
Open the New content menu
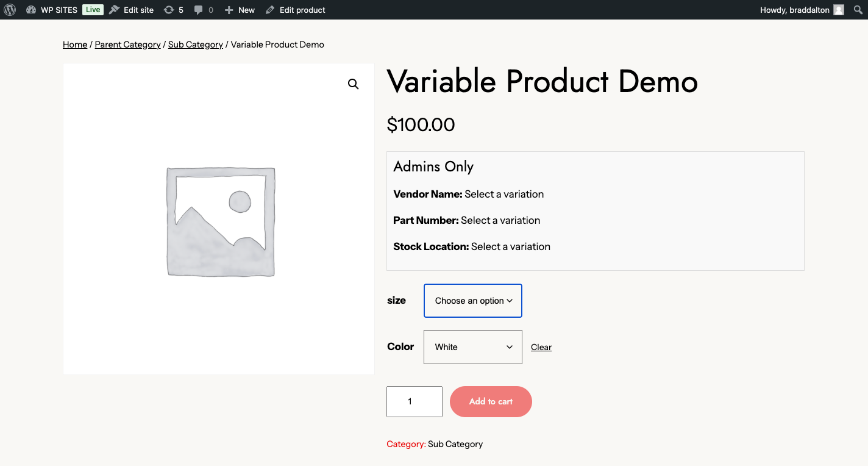240,10
